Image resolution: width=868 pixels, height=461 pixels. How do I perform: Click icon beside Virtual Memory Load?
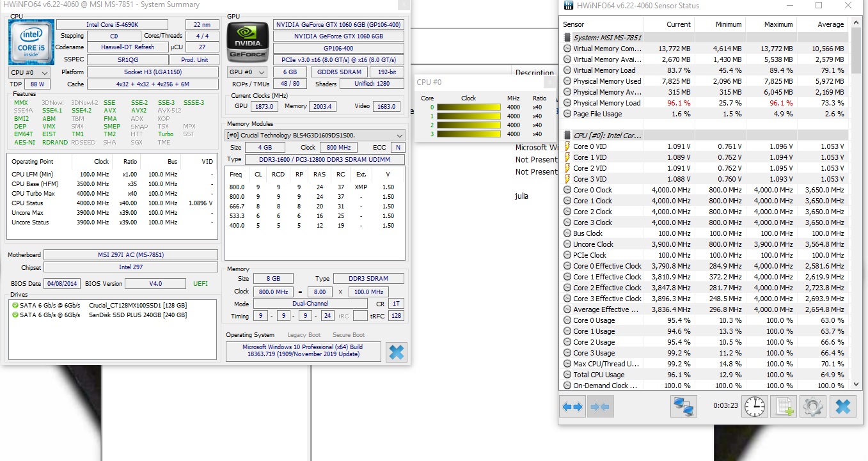[567, 70]
